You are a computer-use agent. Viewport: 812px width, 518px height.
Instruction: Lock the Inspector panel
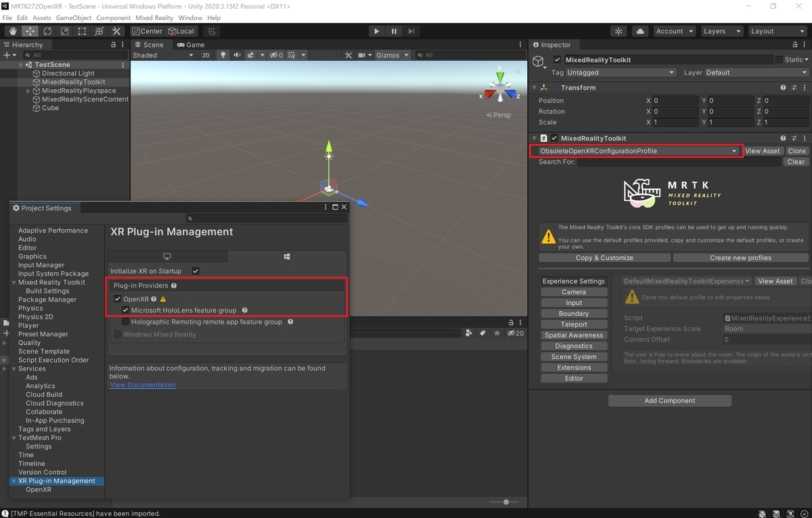[x=795, y=45]
